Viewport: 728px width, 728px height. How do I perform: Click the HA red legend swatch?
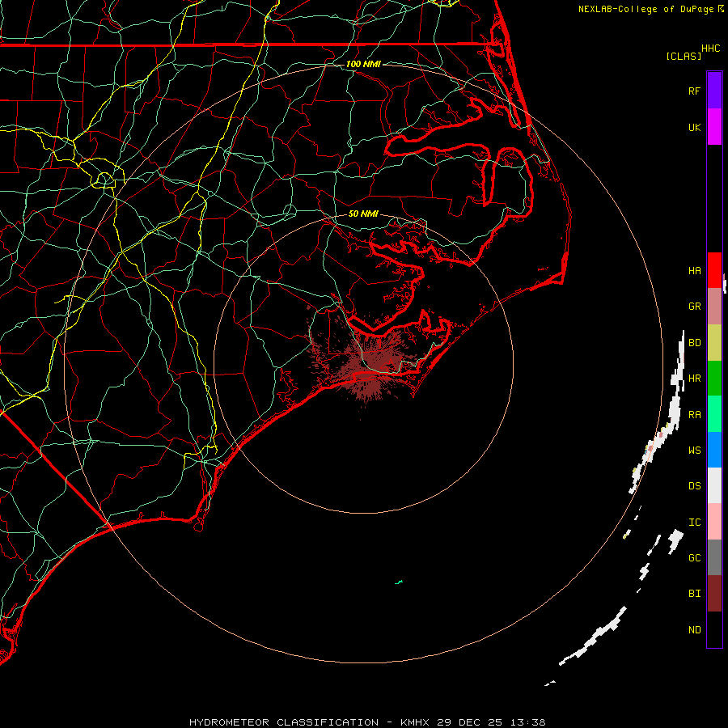coord(714,270)
